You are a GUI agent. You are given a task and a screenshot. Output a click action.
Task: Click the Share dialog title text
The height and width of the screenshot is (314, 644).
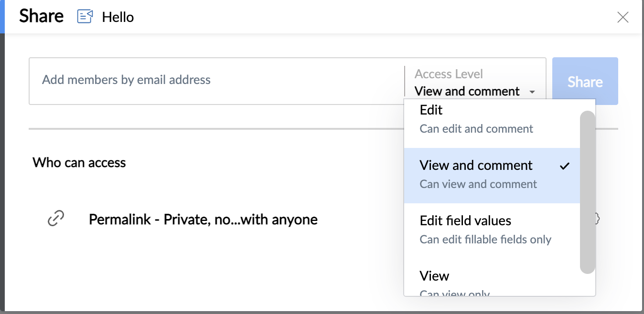click(41, 16)
